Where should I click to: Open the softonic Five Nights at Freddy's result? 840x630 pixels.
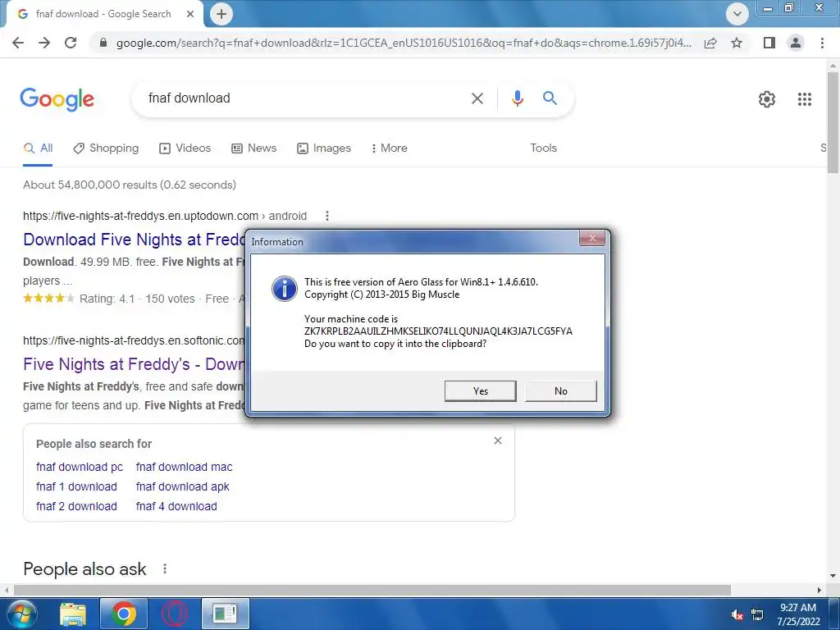tap(134, 364)
